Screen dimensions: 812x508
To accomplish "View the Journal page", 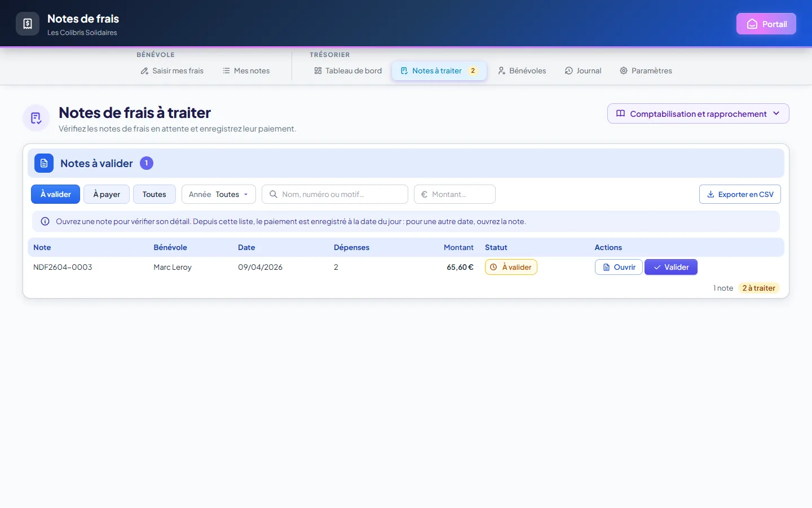I will (x=583, y=71).
